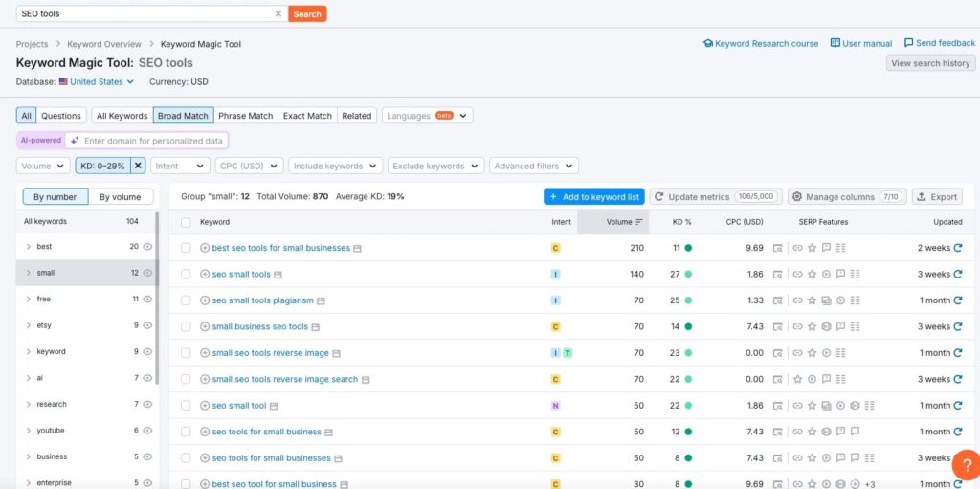Click the orange Search button
980x489 pixels.
point(307,13)
